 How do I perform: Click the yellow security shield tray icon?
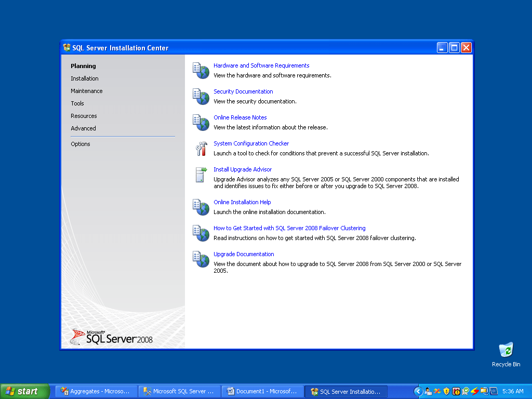point(446,391)
